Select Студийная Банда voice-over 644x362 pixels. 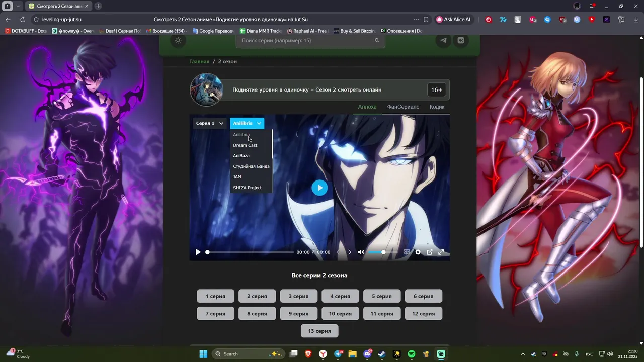[251, 166]
